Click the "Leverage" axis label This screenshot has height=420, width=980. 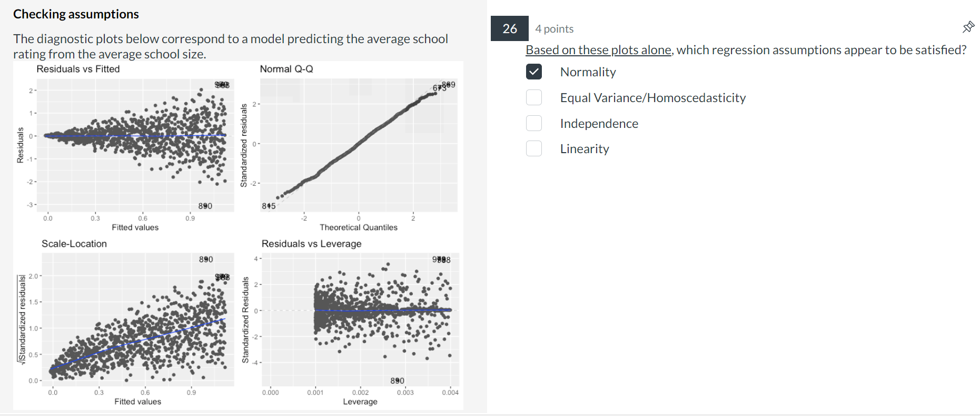click(360, 402)
